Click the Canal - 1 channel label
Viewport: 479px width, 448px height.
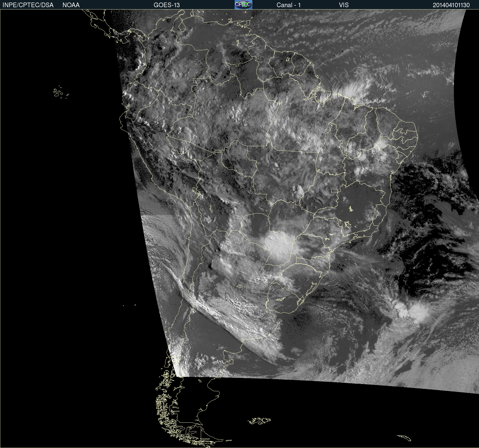click(289, 5)
